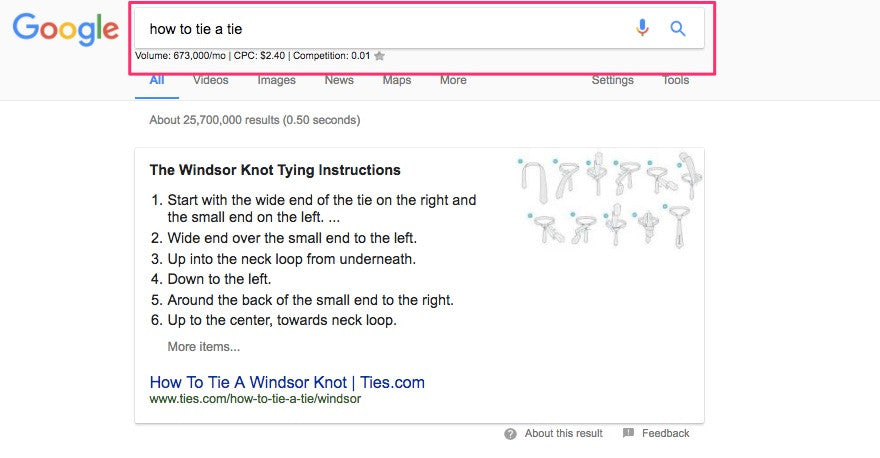Image resolution: width=880 pixels, height=458 pixels.
Task: Star the keyword next to Competition value
Action: click(x=379, y=56)
